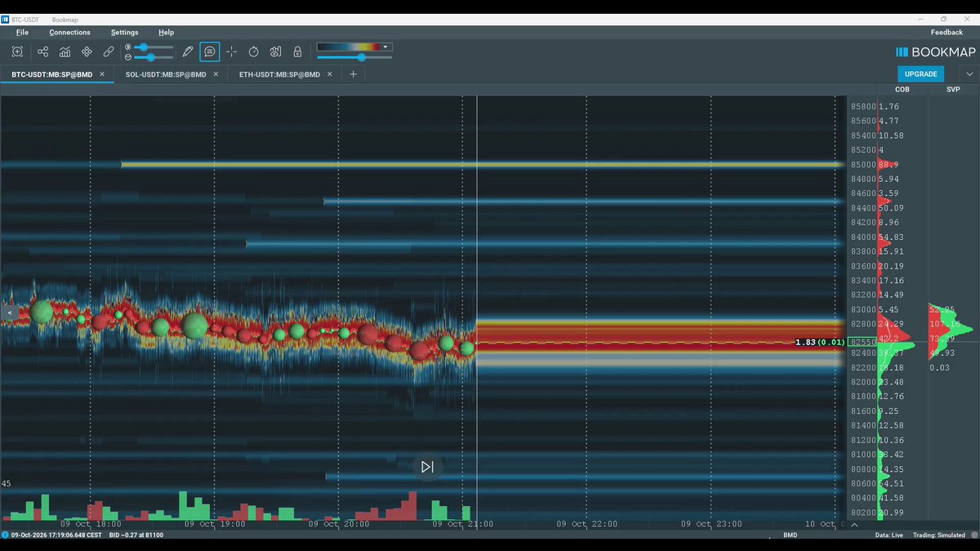Click the owl face icon

point(276,51)
